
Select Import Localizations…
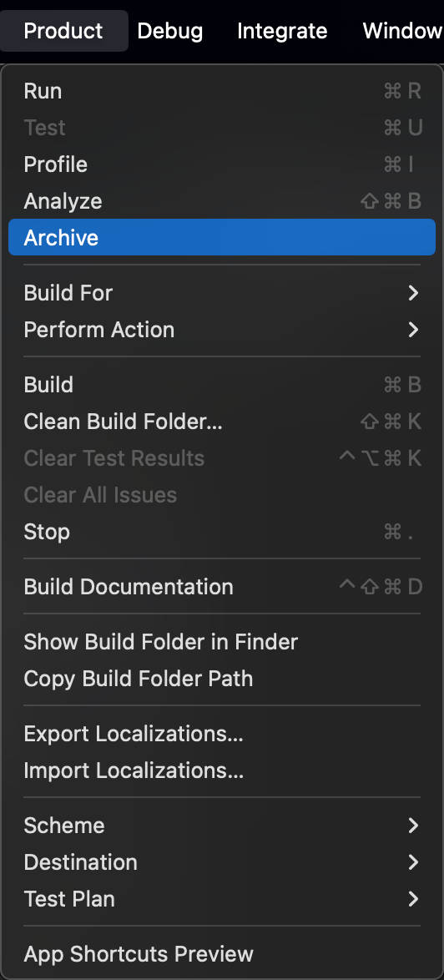222,770
